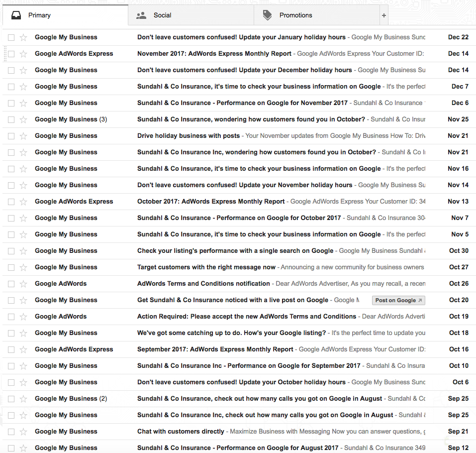Check the Google My Business (2) thread
Screen dimensions: 476x453
click(x=11, y=399)
